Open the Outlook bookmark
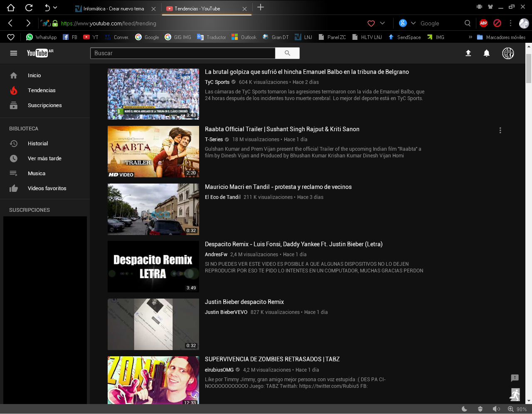The image size is (532, 414). tap(244, 37)
